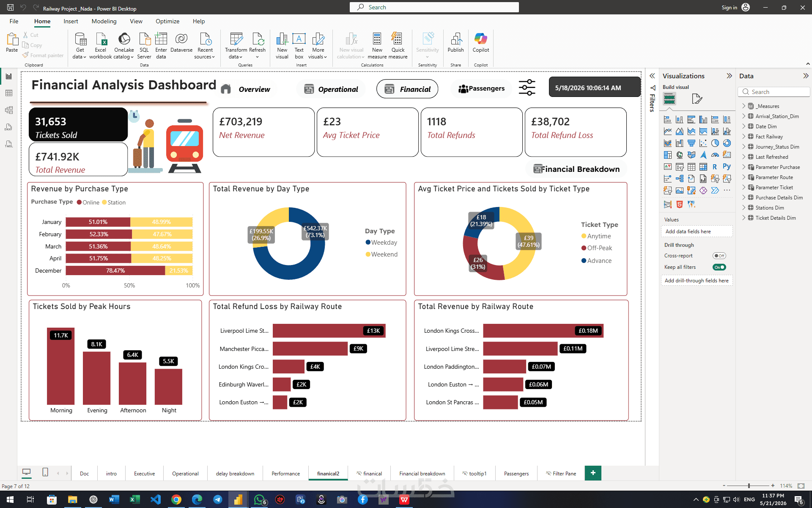
Task: Publish the report with the Publish icon
Action: point(455,42)
